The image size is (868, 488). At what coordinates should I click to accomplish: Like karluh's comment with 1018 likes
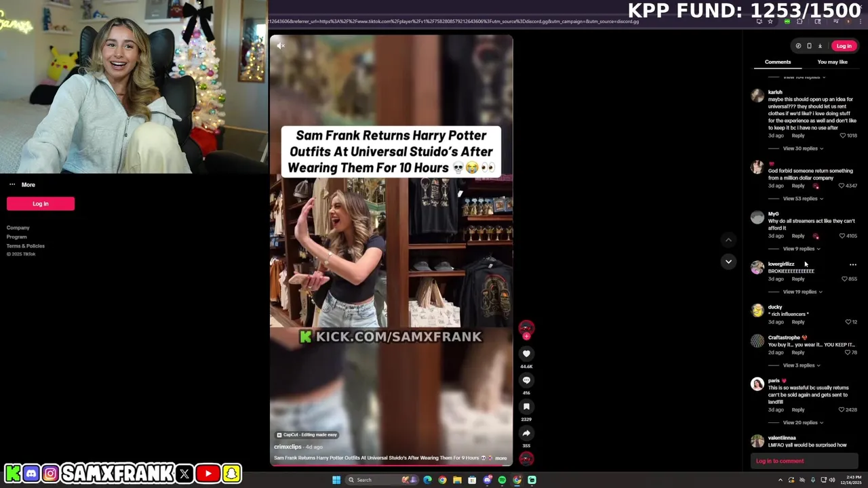[843, 136]
